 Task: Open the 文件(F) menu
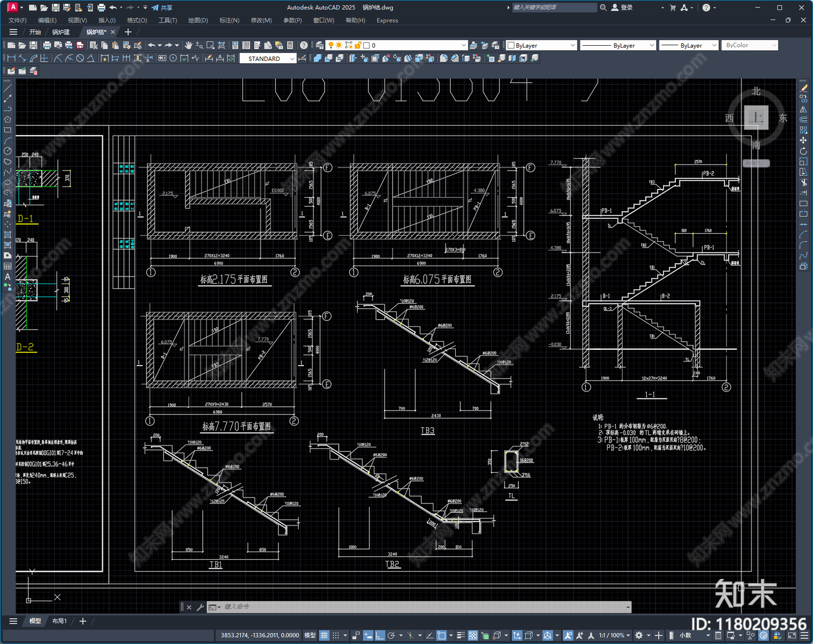click(18, 20)
